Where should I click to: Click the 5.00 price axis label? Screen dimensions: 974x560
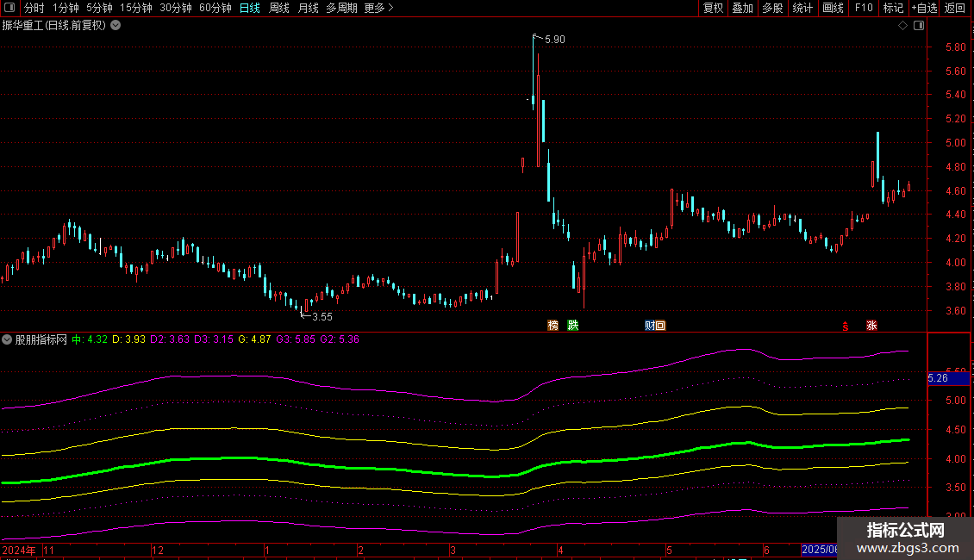pyautogui.click(x=955, y=143)
